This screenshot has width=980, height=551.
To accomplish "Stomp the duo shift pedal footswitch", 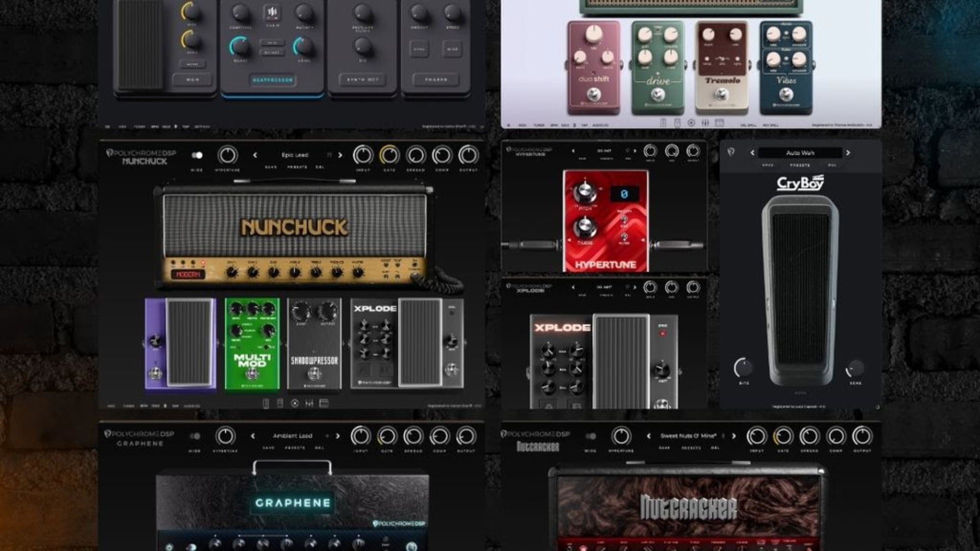I will [593, 94].
